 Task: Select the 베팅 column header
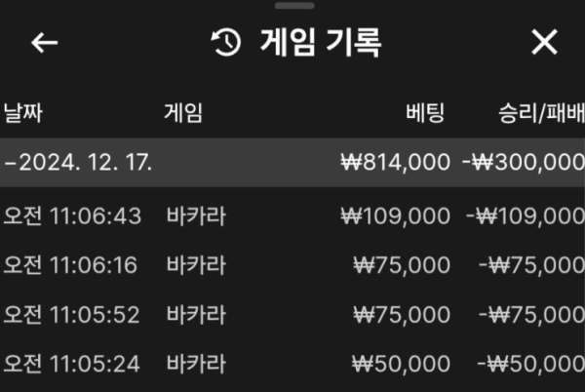click(425, 113)
